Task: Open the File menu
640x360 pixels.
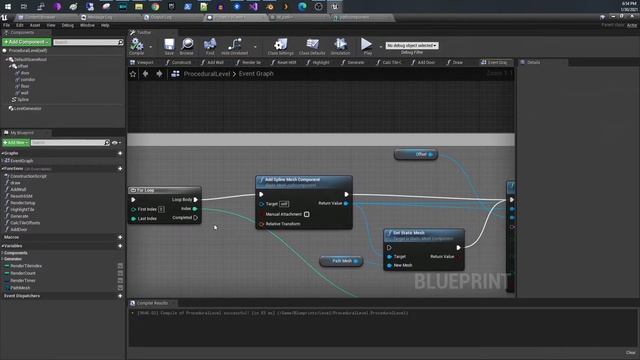Action: (x=7, y=25)
